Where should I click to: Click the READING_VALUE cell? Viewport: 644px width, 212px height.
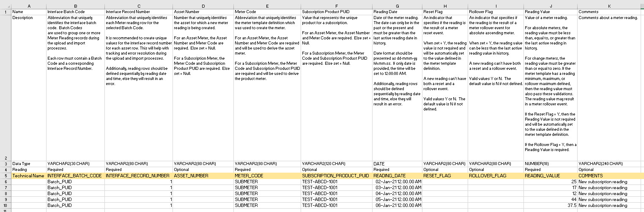pyautogui.click(x=551, y=175)
